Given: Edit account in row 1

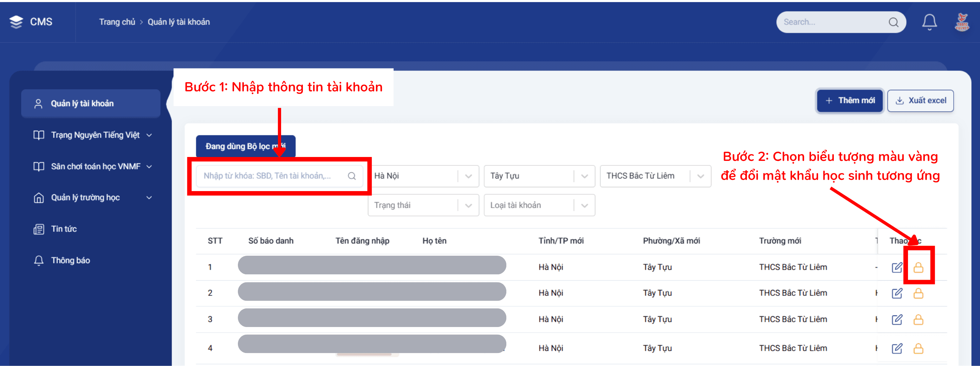Looking at the screenshot, I should [x=897, y=267].
